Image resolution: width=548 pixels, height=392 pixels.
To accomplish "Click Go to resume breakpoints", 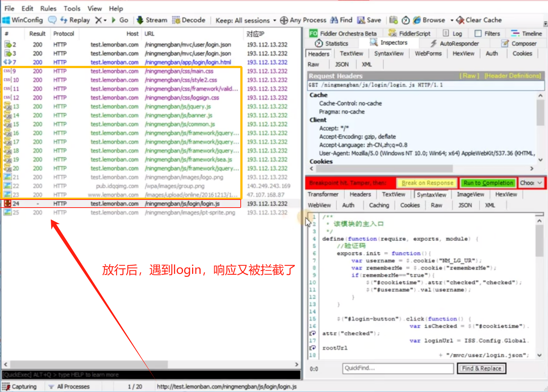I will [120, 20].
